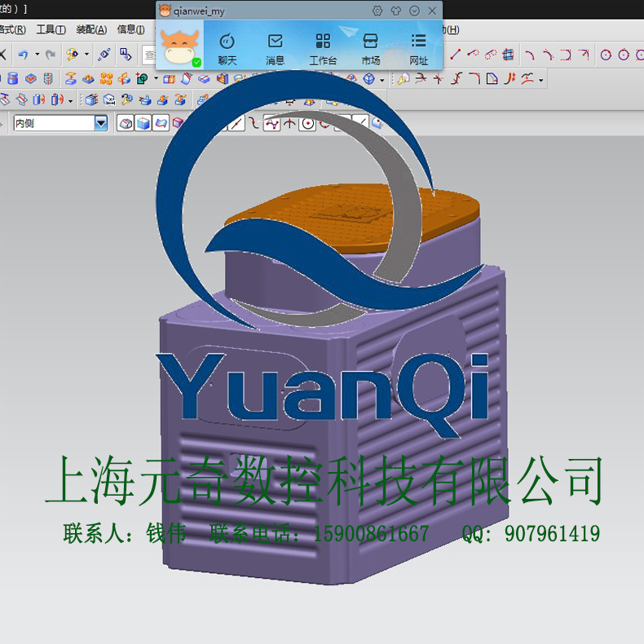Toggle the red cube edge filter icon
The height and width of the screenshot is (644, 644).
(177, 123)
